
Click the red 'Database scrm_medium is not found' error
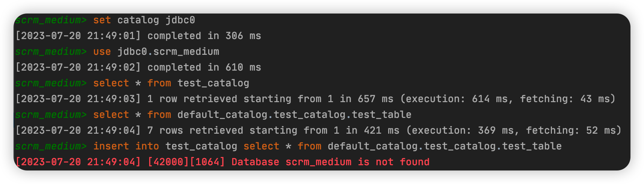click(x=330, y=162)
